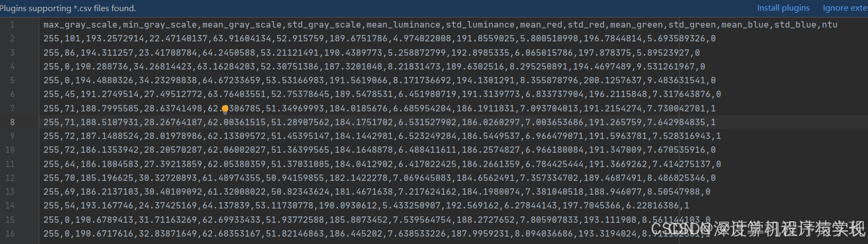Click the mean_blue header field
Screen dimensions: 868x244
(x=745, y=25)
